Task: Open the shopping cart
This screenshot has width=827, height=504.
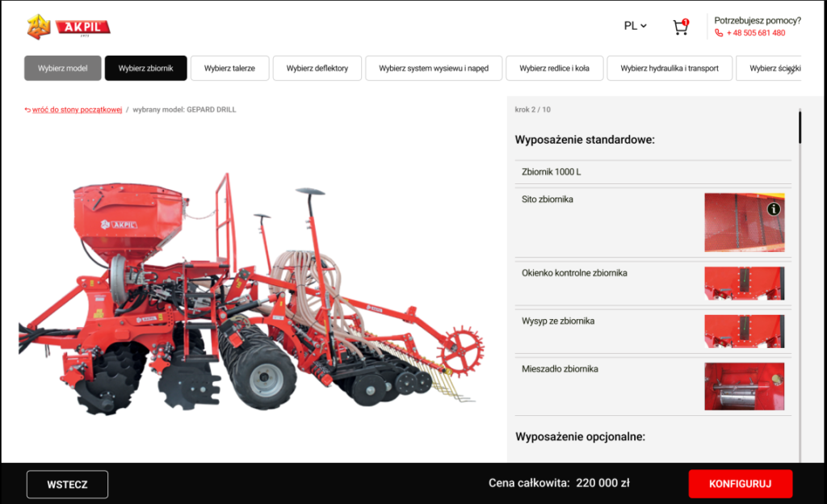Action: point(681,27)
